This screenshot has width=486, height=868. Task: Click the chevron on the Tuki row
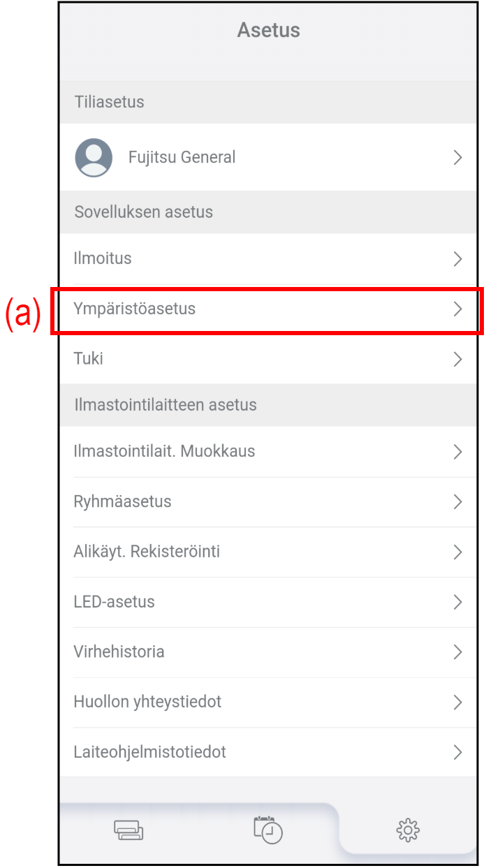[x=458, y=360]
